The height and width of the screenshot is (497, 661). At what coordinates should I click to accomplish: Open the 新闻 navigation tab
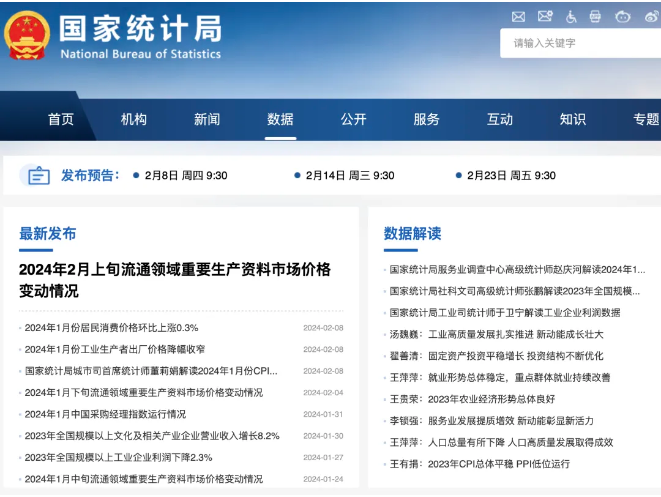coord(207,119)
